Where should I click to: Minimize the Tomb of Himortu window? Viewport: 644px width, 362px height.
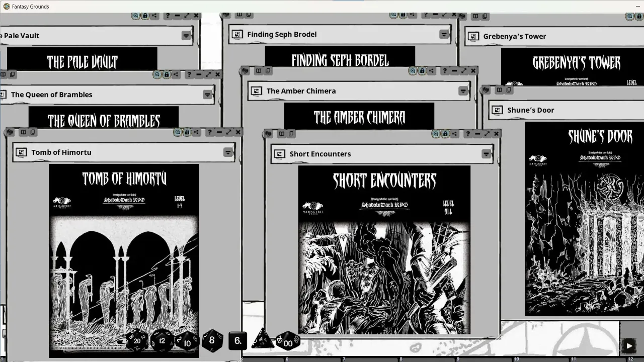pyautogui.click(x=219, y=132)
